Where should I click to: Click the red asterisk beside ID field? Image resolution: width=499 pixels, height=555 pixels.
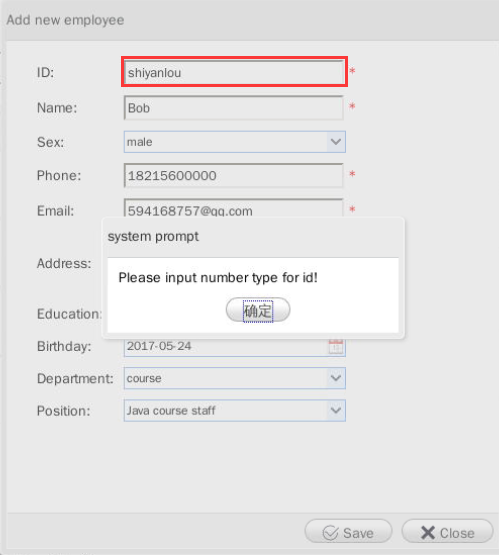pyautogui.click(x=352, y=71)
